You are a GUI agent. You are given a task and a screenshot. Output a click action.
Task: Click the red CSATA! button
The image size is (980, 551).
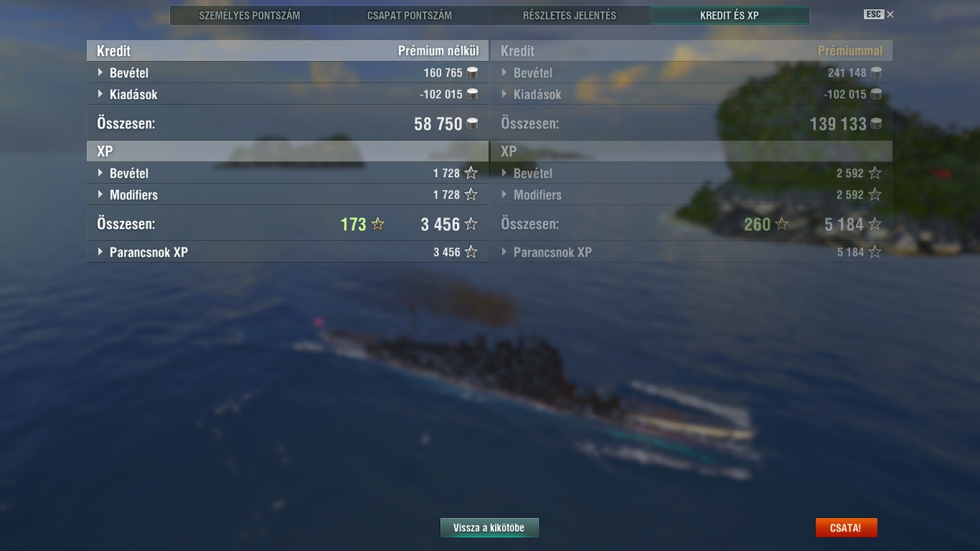click(846, 528)
